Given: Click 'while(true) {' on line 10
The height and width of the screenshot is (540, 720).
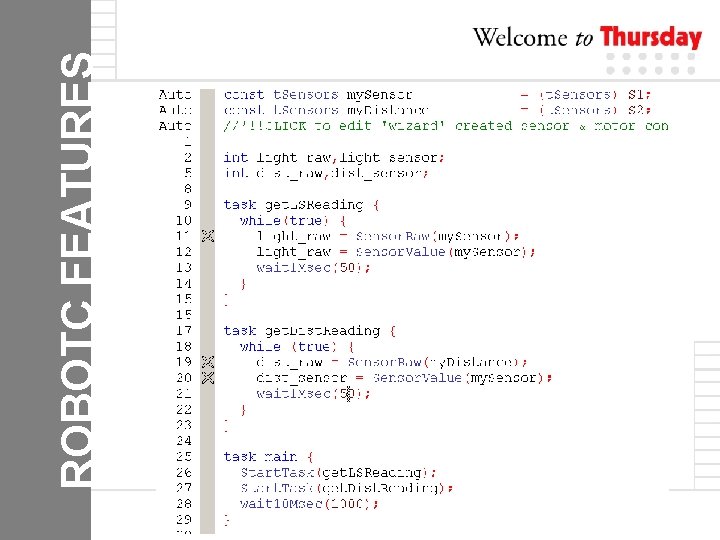Looking at the screenshot, I should click(293, 220).
